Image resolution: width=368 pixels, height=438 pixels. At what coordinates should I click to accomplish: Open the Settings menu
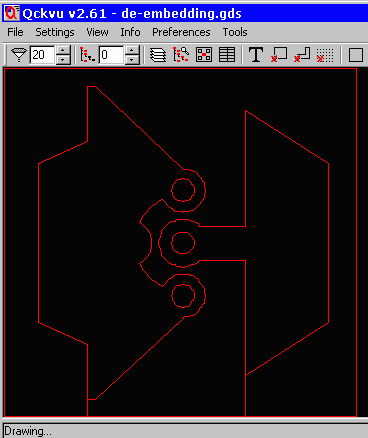[x=55, y=32]
